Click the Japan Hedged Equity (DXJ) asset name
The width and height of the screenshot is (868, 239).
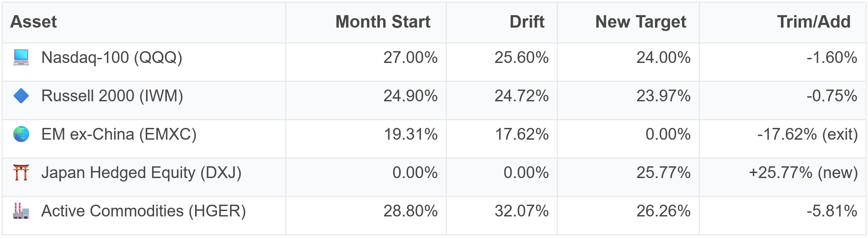coord(142,173)
